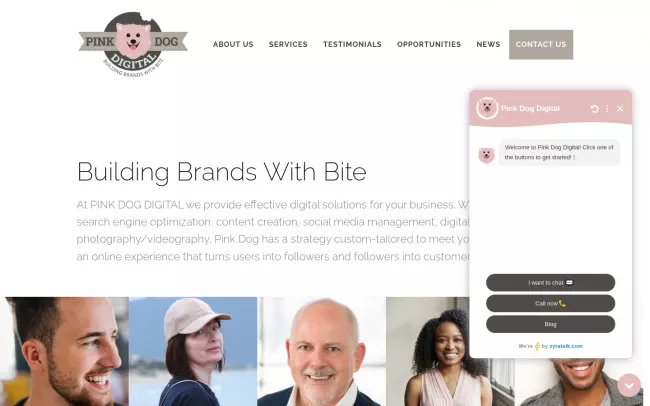
Task: Open the chat widget three-dot menu
Action: (x=607, y=109)
